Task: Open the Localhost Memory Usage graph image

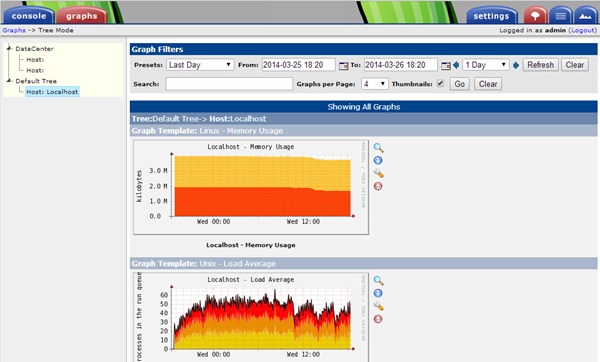Action: tap(251, 187)
